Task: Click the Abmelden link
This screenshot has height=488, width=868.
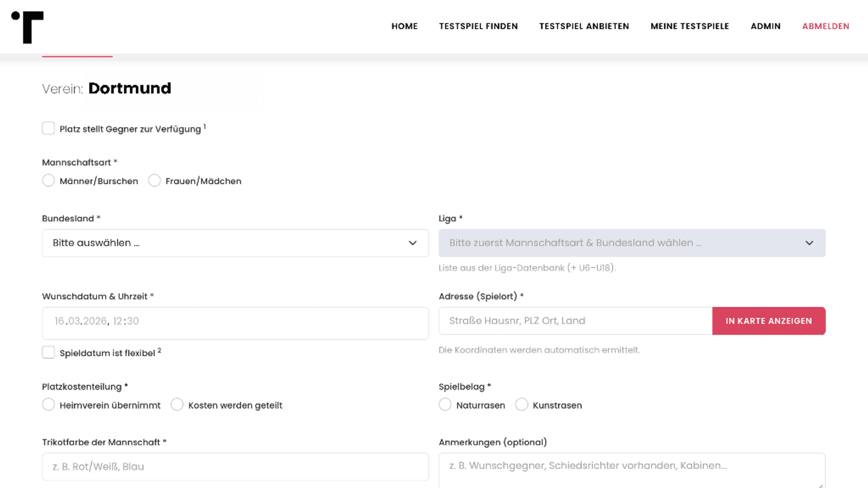Action: (x=826, y=26)
